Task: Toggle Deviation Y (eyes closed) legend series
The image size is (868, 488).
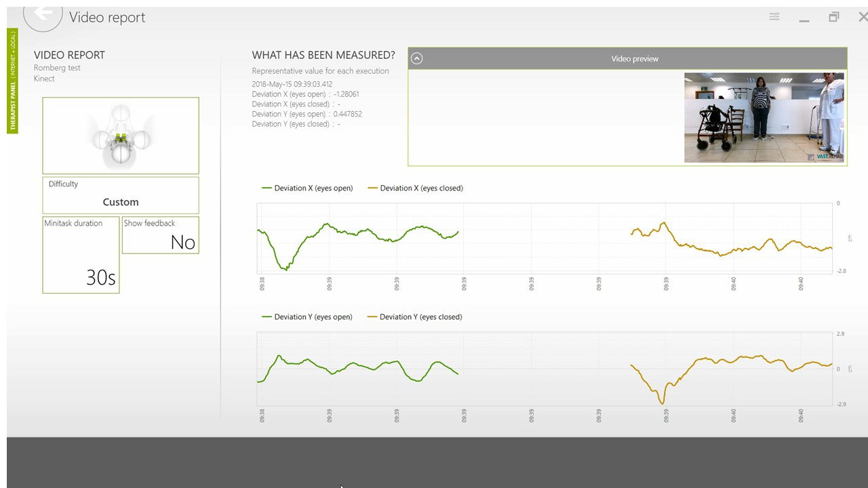Action: coord(414,317)
